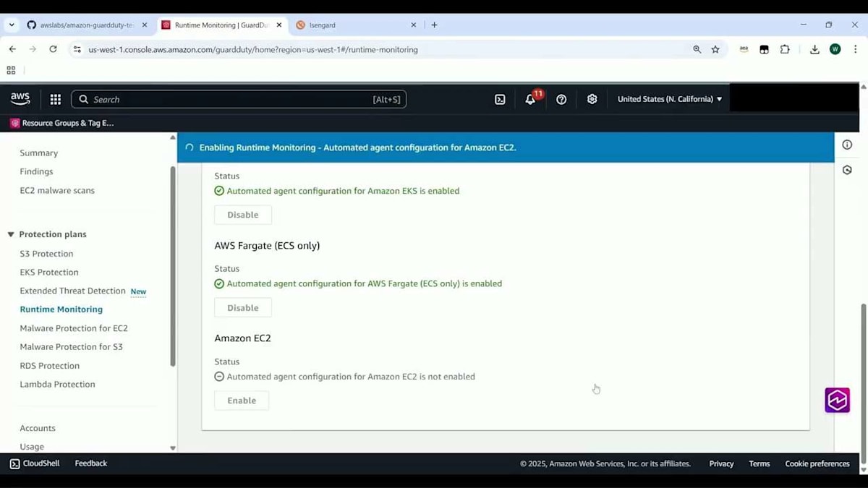Launch CloudShell from the top navigation bar
868x488 pixels.
pyautogui.click(x=500, y=99)
